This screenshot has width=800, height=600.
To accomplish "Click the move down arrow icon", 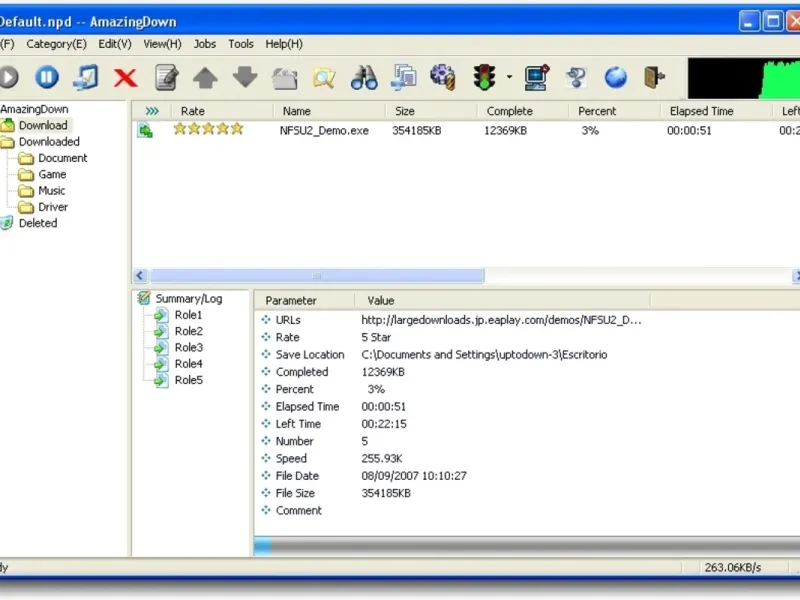I will tap(245, 78).
